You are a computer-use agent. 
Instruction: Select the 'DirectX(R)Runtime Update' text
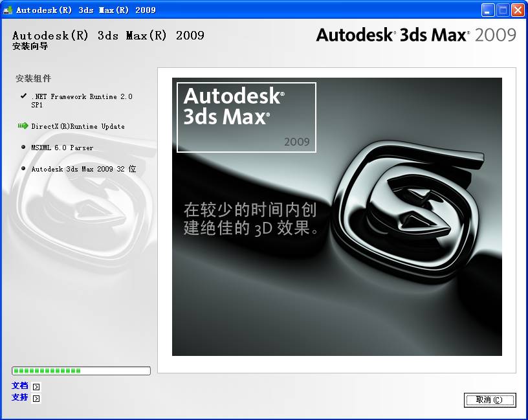[78, 126]
